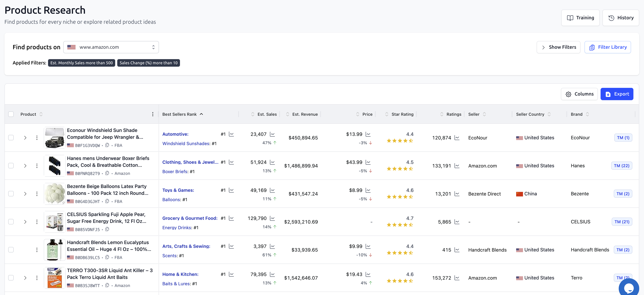Open Product column options menu
Viewport: 644px width, 295px height.
pos(153,114)
